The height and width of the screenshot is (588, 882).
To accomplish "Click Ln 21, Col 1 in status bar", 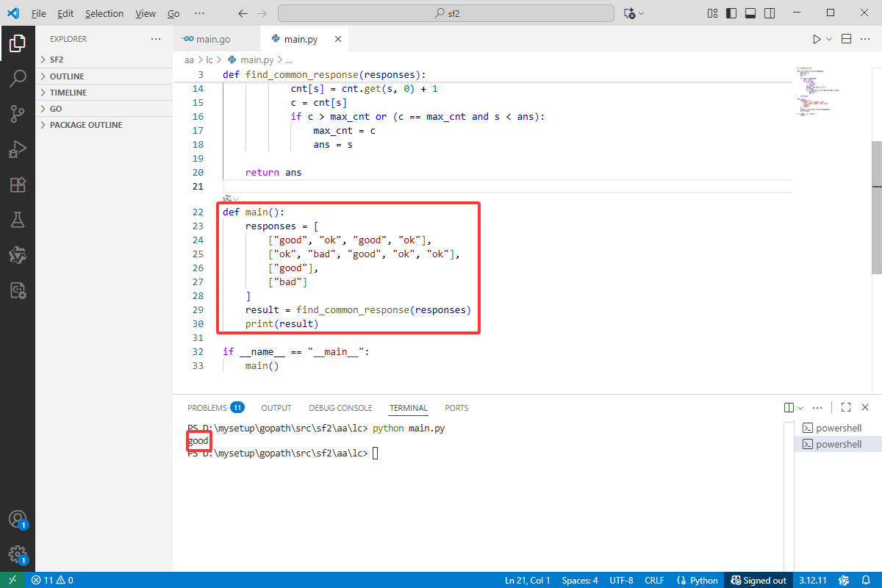I will click(528, 580).
